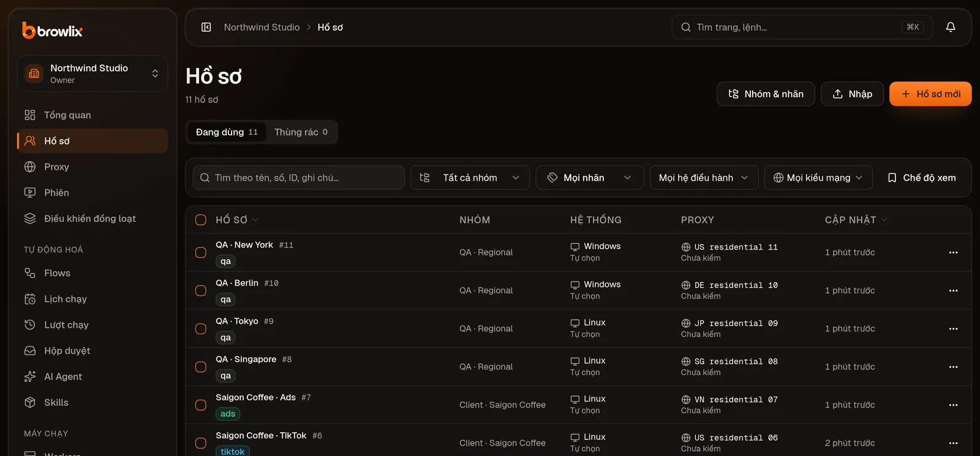Open row menu for QA · New York
Image resolution: width=980 pixels, height=456 pixels.
[953, 253]
